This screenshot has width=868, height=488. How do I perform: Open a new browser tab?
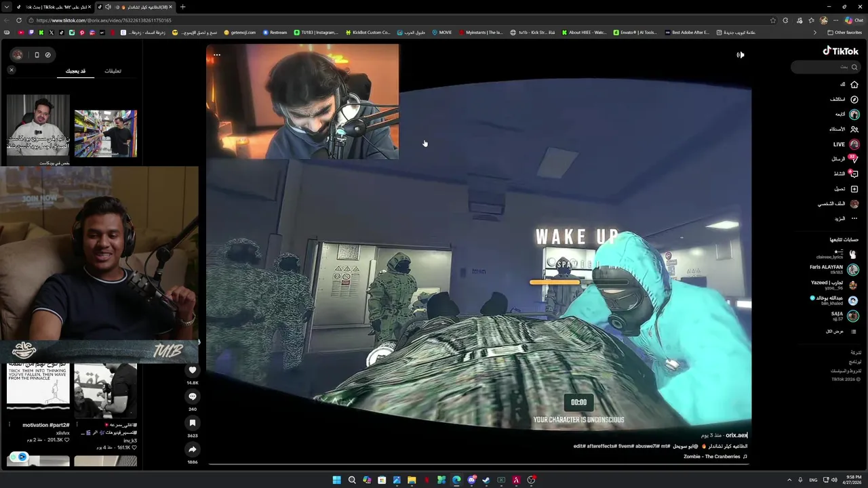(182, 7)
